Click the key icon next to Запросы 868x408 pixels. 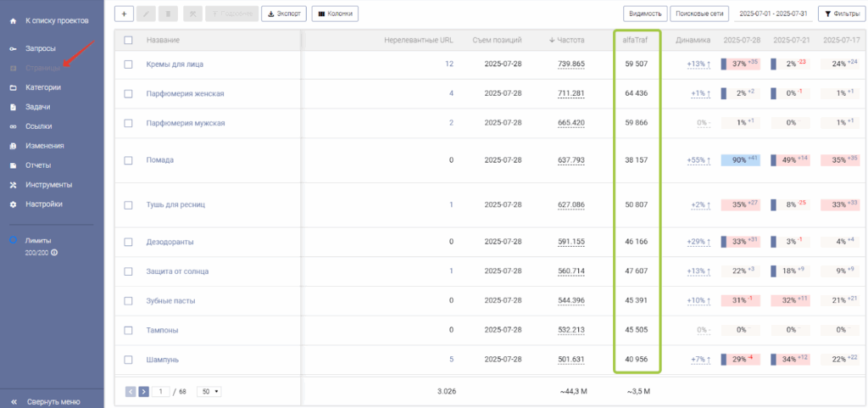click(13, 48)
